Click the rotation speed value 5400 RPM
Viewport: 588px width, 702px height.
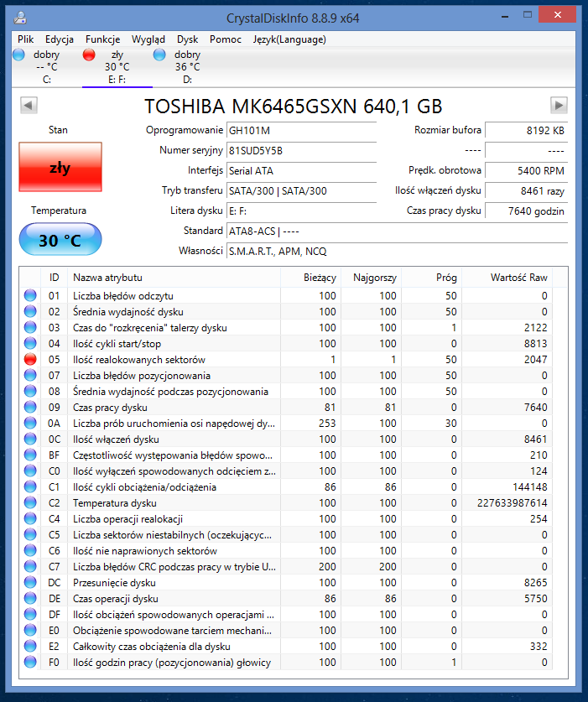tap(526, 171)
